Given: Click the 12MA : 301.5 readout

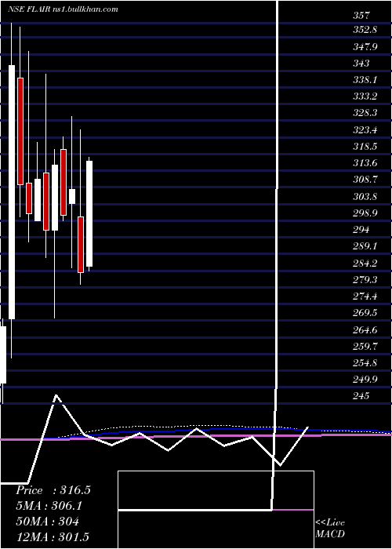Looking at the screenshot, I should click(53, 536).
